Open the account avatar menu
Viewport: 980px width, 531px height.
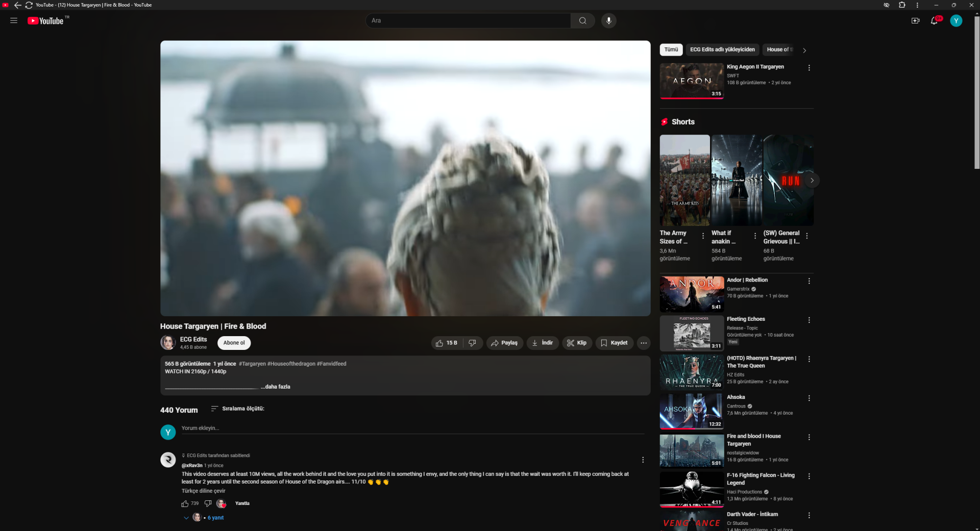956,21
